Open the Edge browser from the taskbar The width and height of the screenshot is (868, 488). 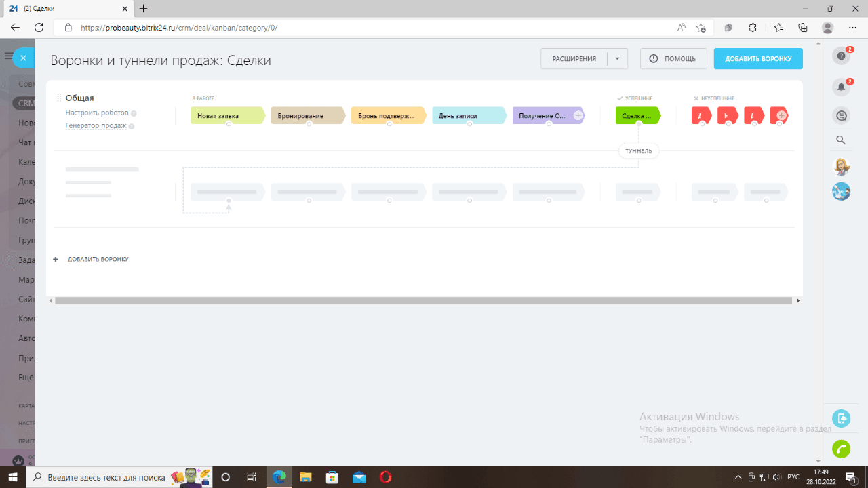tap(279, 477)
